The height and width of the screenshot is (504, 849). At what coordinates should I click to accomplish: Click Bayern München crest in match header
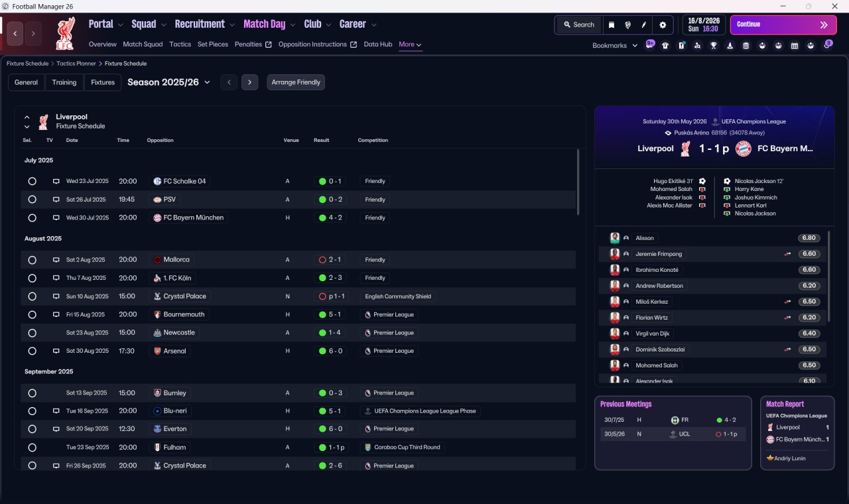click(744, 149)
